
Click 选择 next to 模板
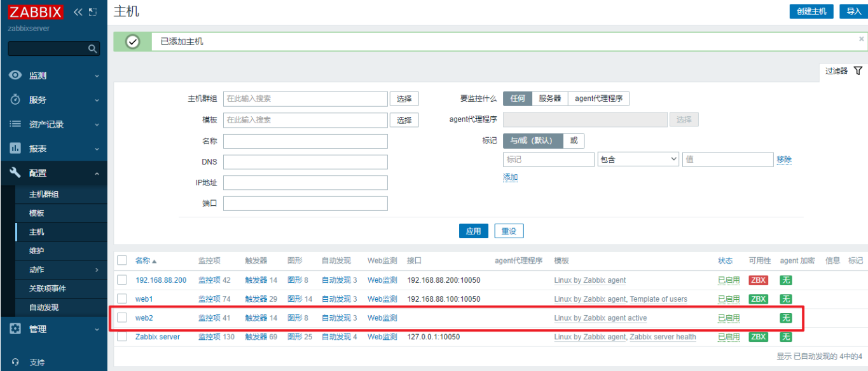(x=404, y=119)
